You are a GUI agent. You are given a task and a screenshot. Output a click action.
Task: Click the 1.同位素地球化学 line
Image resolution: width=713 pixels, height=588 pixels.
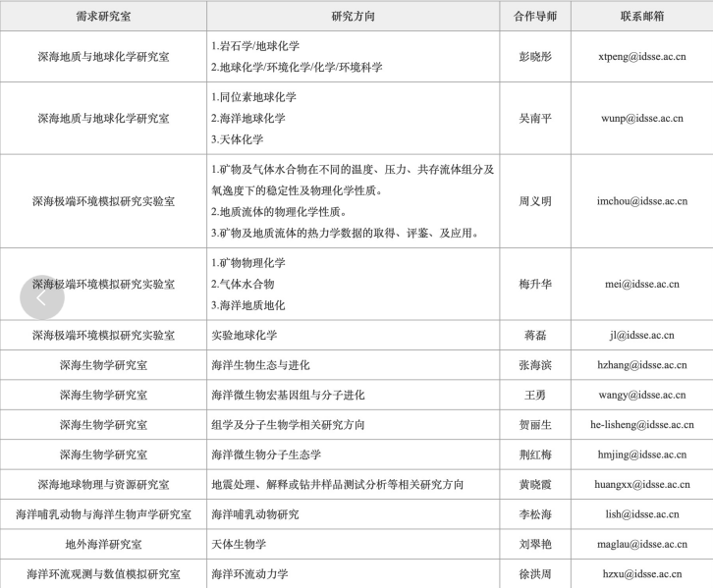coord(253,97)
